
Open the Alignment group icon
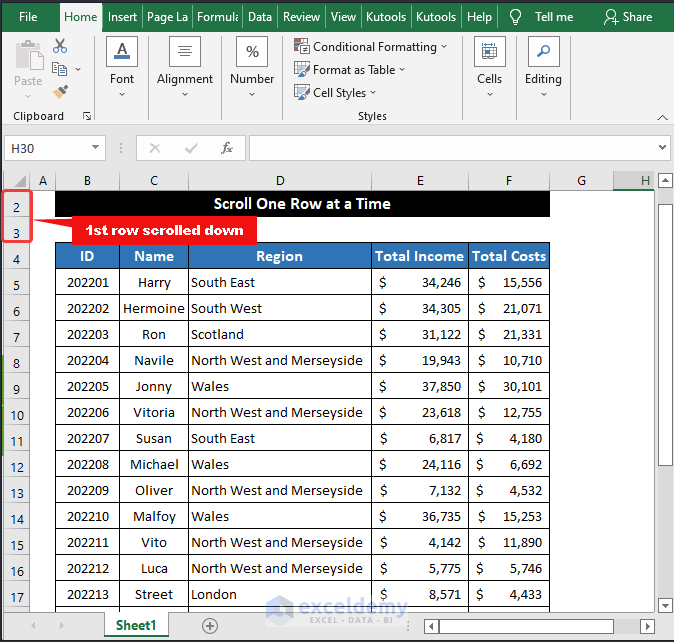185,52
